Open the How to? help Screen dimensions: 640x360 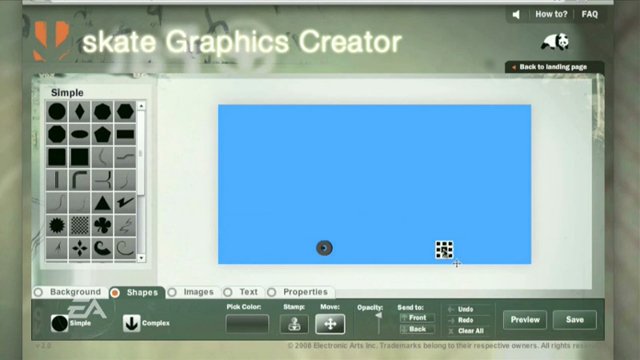click(x=551, y=14)
